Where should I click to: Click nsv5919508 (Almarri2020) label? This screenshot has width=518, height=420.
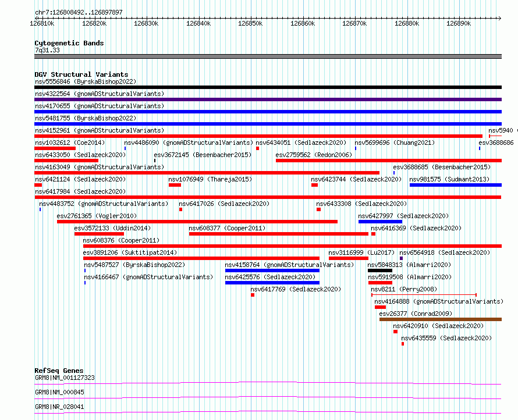pos(410,277)
